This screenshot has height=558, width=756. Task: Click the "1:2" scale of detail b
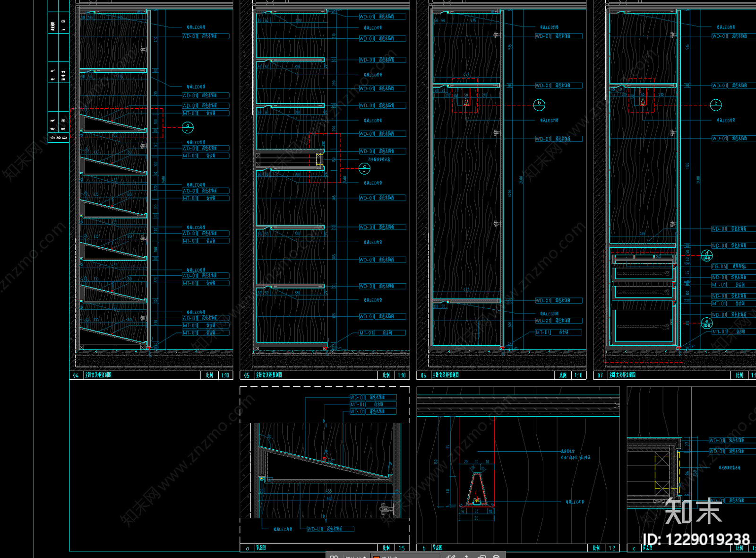[x=612, y=548]
